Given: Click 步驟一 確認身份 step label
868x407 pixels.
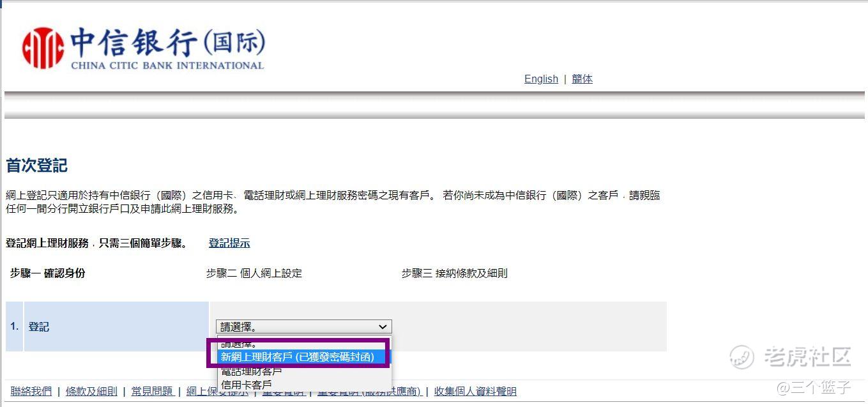Looking at the screenshot, I should (x=47, y=273).
